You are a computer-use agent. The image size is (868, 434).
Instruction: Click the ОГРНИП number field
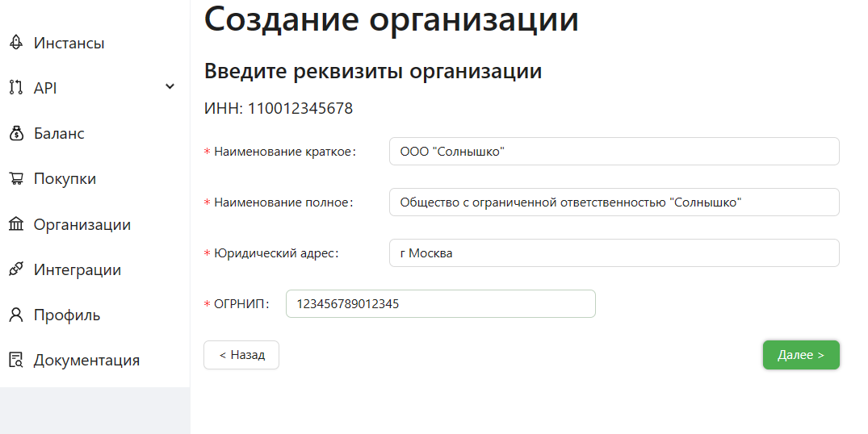[x=440, y=304]
